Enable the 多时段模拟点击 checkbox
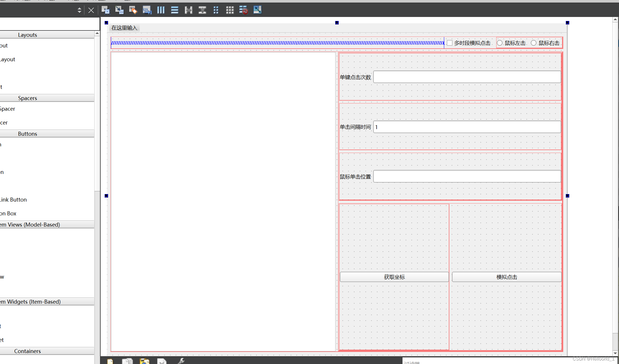 pyautogui.click(x=450, y=43)
